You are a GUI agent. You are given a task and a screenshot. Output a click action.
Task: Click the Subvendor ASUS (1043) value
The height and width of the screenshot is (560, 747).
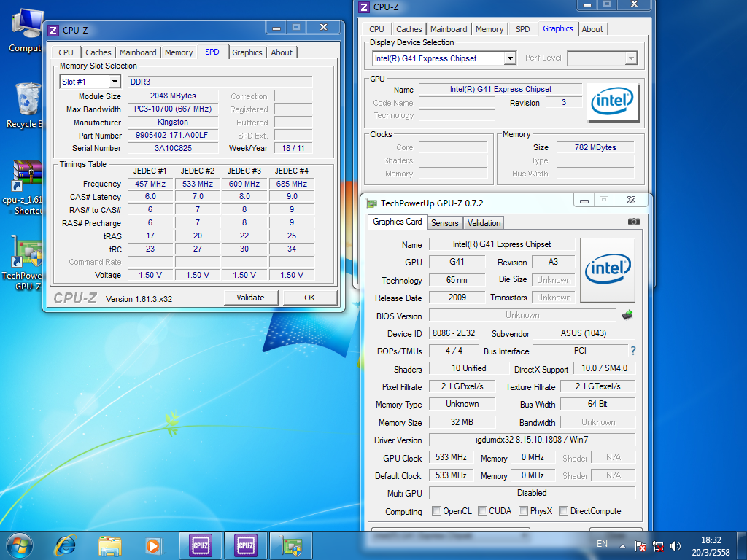pyautogui.click(x=584, y=333)
